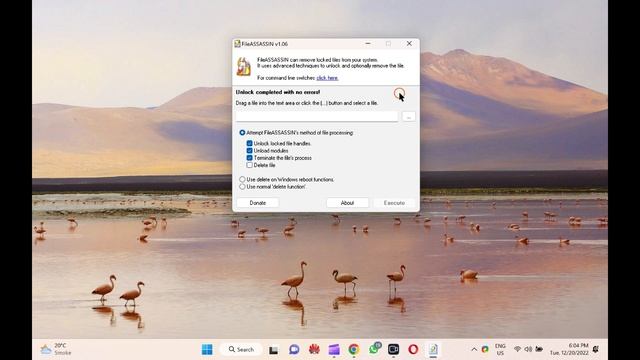
Task: Click the FileASSASSIN logo icon in the header
Action: pyautogui.click(x=244, y=67)
